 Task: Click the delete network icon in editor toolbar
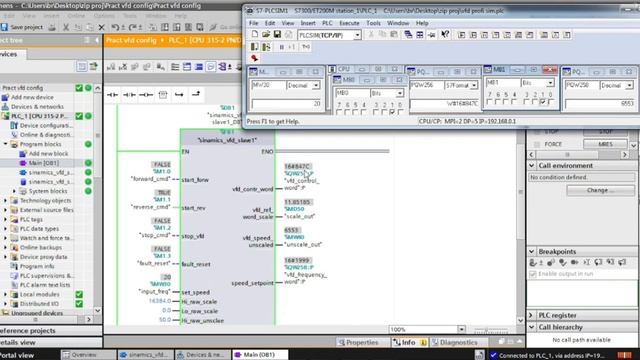pyautogui.click(x=122, y=67)
